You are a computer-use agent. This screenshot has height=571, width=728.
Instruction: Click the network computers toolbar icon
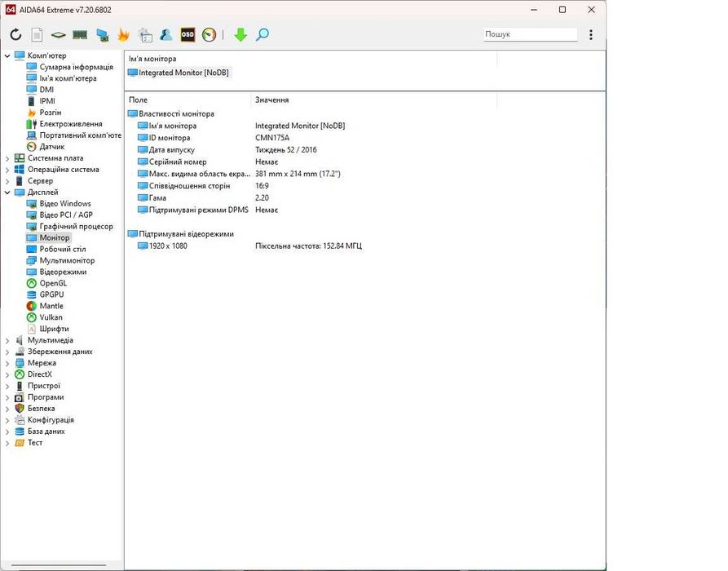click(x=102, y=35)
